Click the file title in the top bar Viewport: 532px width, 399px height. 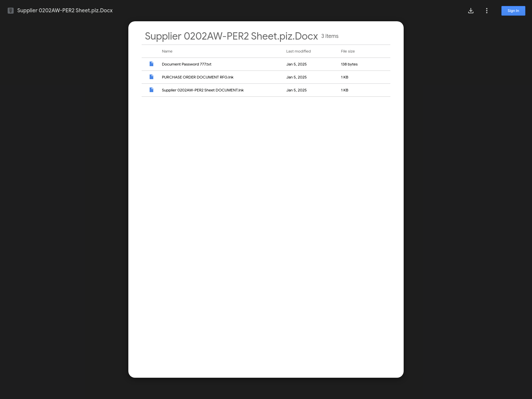pos(65,11)
